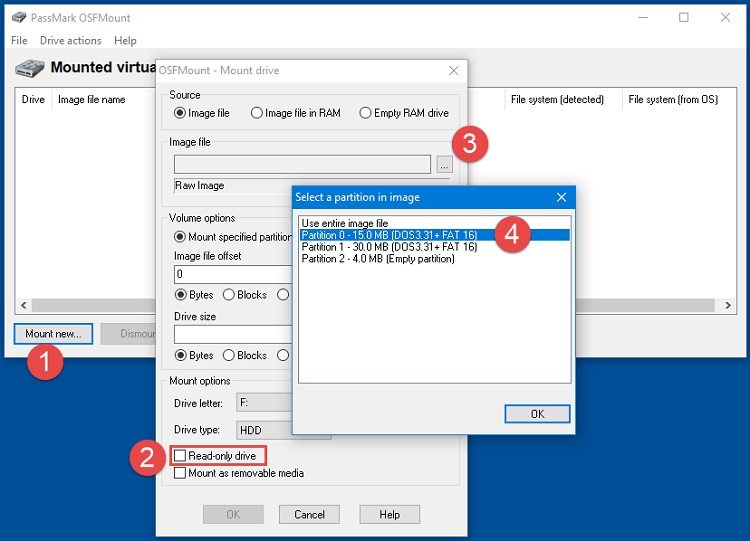Open the Help menu
This screenshot has height=541, width=750.
point(125,41)
